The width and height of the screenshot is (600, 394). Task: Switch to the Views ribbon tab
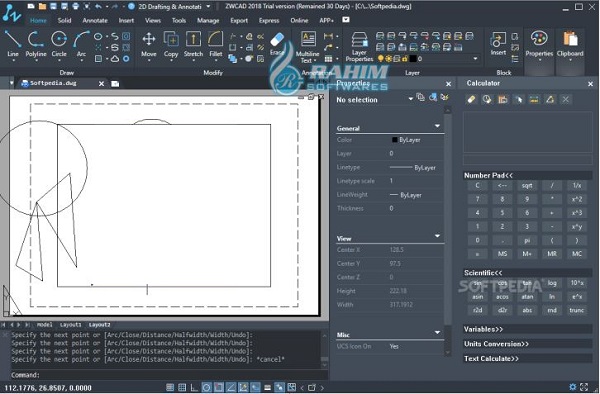[x=153, y=20]
